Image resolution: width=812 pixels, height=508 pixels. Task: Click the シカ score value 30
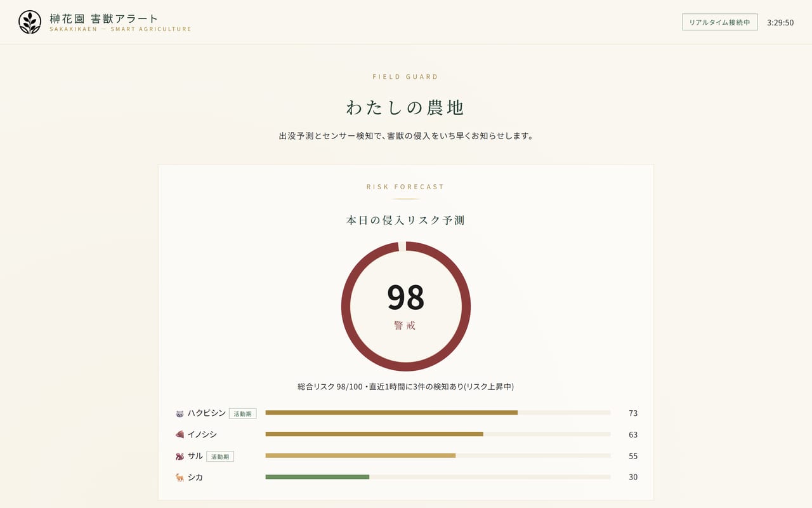[x=633, y=478]
